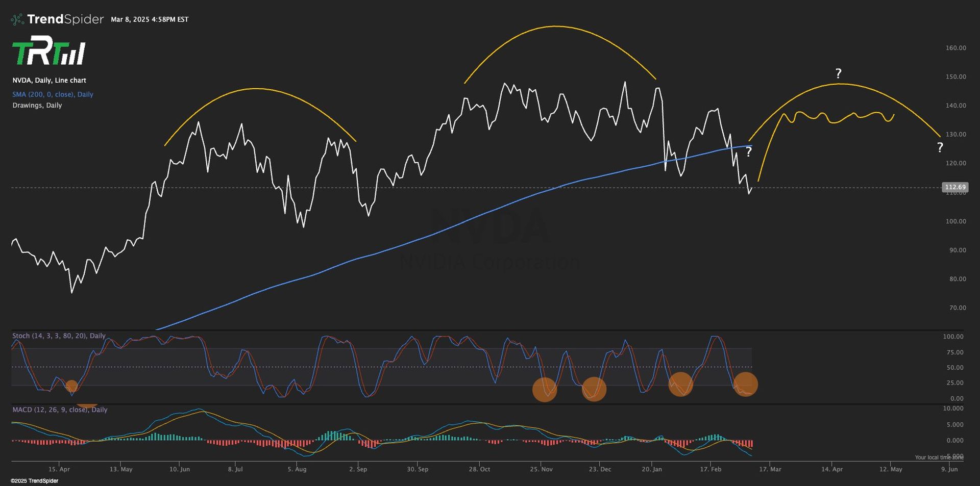The width and height of the screenshot is (980, 486).
Task: Click the 80.00 price axis label
Action: pos(958,279)
